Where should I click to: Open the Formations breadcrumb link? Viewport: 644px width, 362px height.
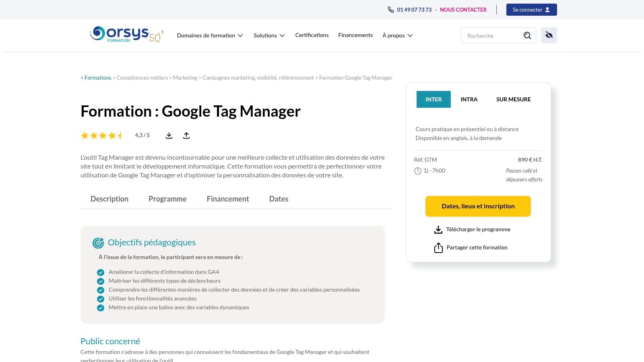[x=98, y=78]
